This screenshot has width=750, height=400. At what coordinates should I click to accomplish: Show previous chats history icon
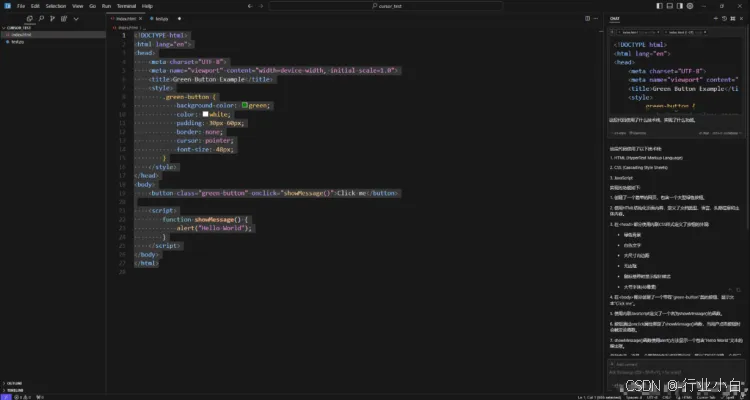(x=724, y=19)
